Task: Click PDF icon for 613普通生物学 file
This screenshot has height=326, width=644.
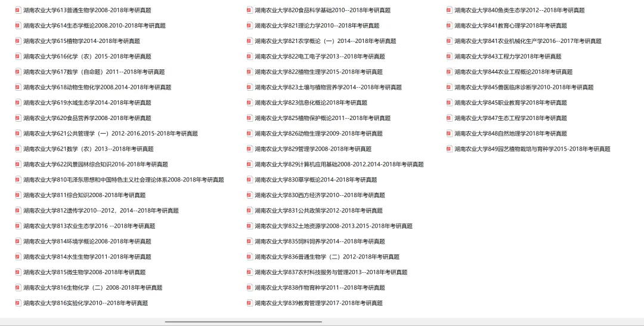Action: click(18, 10)
